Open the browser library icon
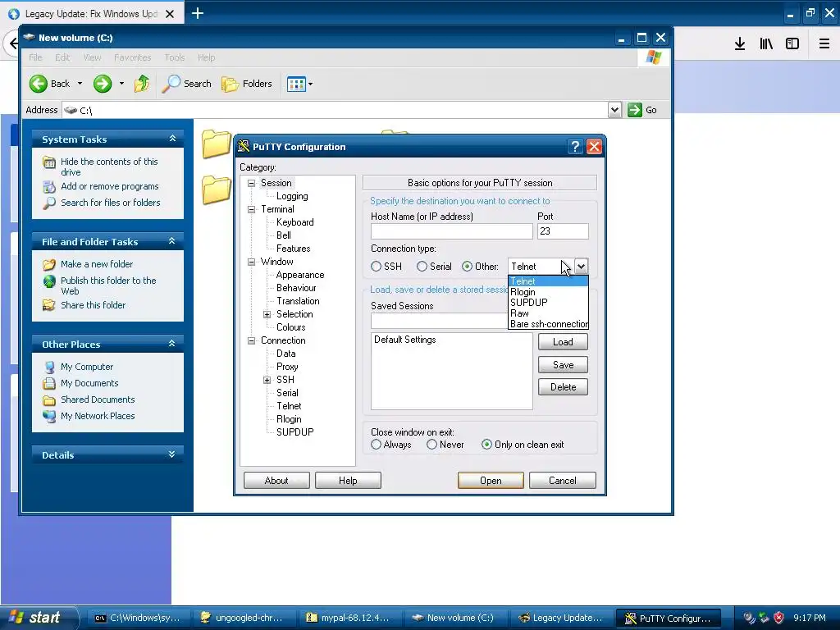The height and width of the screenshot is (630, 840). (x=766, y=44)
